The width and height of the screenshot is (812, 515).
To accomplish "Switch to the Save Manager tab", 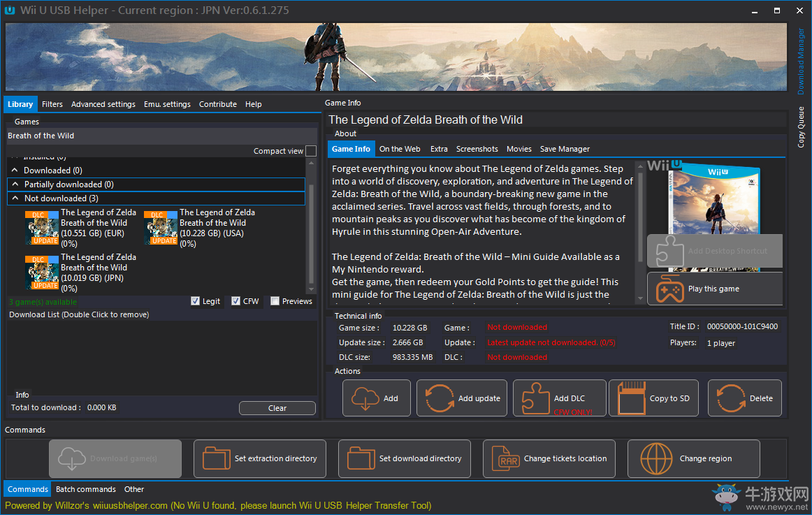I will pos(565,149).
